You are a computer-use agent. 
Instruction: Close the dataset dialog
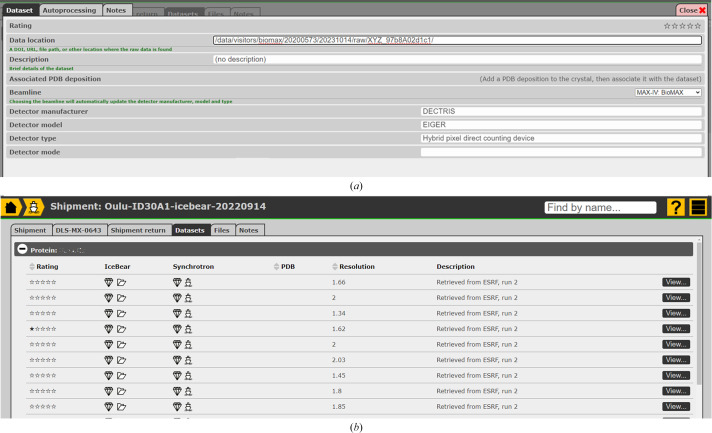pos(692,9)
